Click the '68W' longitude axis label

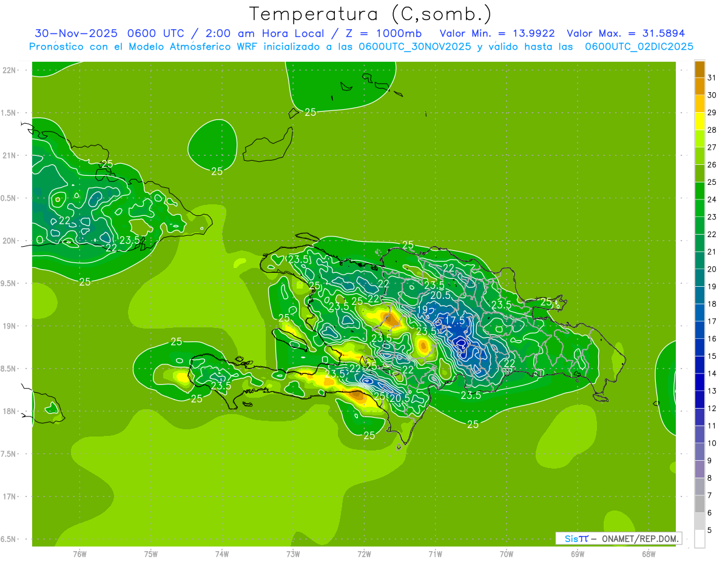click(648, 554)
